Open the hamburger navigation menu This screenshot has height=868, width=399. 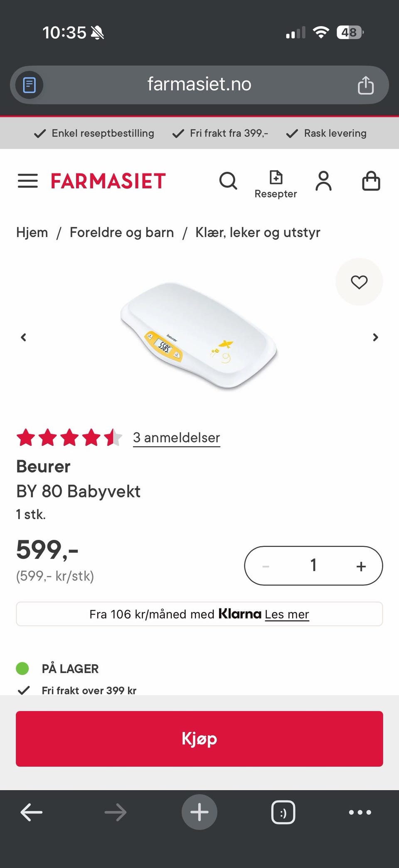click(27, 181)
